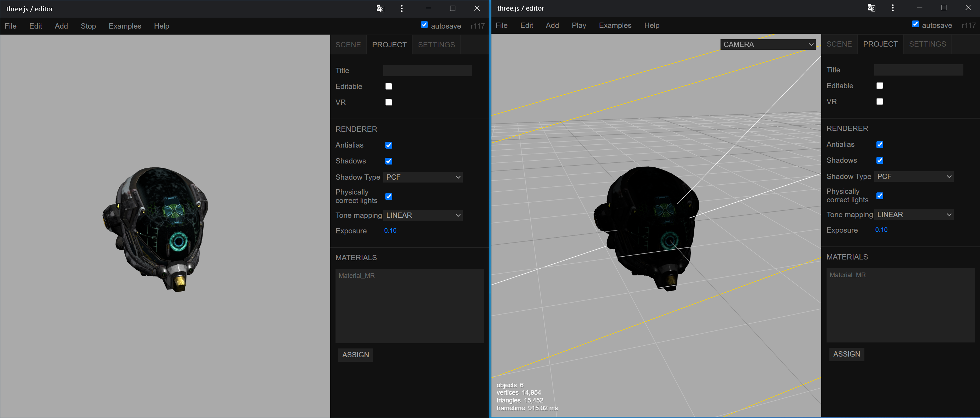The height and width of the screenshot is (418, 980).
Task: Open Tone mapping LINEAR dropdown in right window
Action: [914, 215]
